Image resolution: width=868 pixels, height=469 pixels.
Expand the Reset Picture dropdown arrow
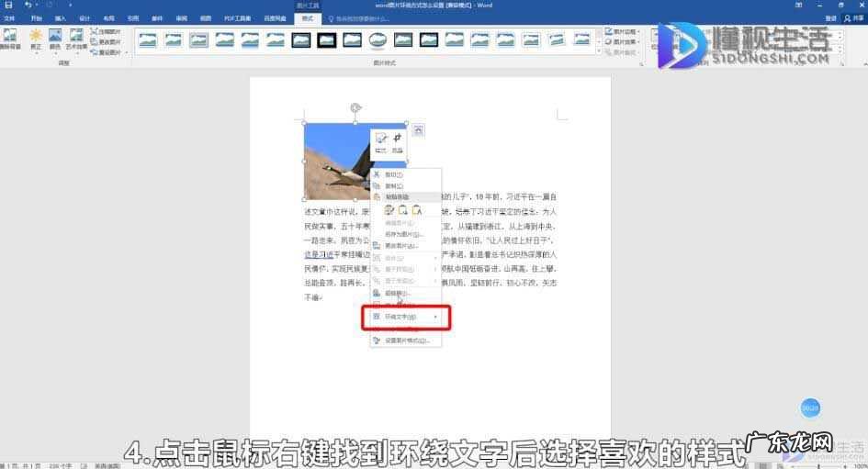click(127, 52)
